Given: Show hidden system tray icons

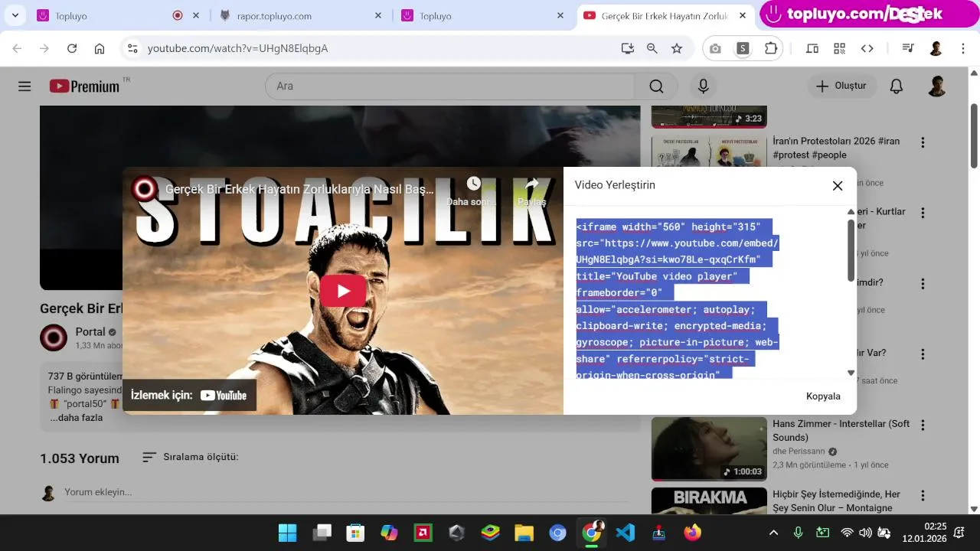Looking at the screenshot, I should pos(773,533).
